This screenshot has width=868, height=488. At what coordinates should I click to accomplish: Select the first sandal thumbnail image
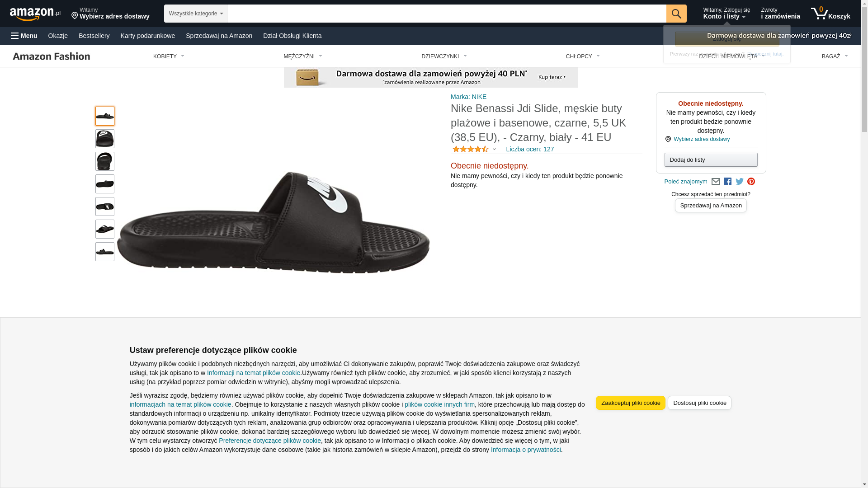[105, 116]
